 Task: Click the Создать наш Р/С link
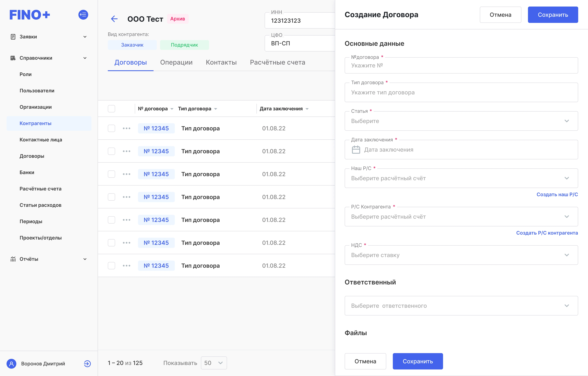pos(557,194)
